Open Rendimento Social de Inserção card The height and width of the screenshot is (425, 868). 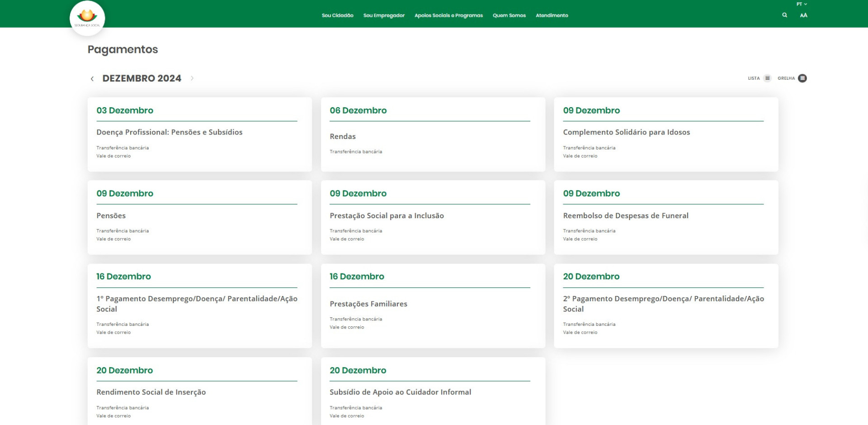[199, 392]
